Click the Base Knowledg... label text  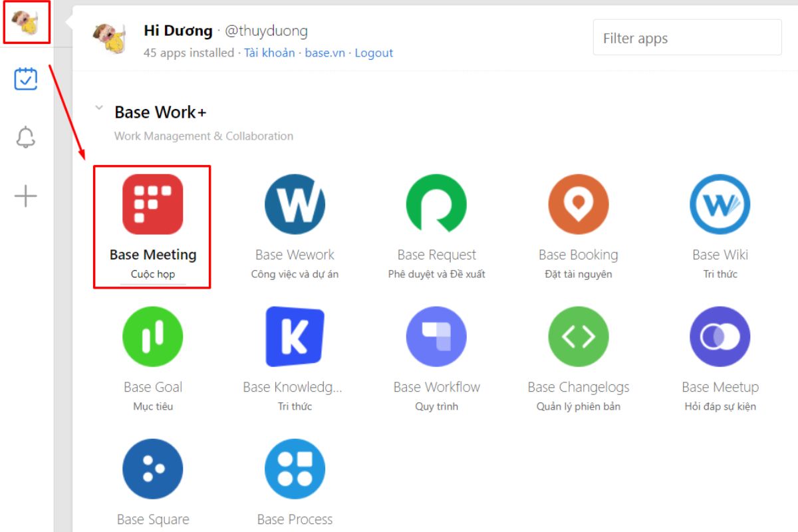[293, 387]
